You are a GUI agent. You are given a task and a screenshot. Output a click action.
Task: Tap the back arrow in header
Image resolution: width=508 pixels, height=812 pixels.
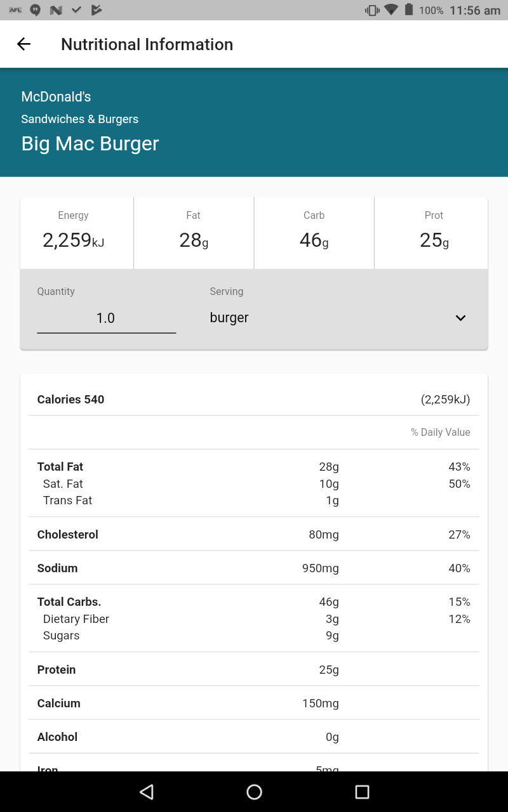pyautogui.click(x=23, y=44)
